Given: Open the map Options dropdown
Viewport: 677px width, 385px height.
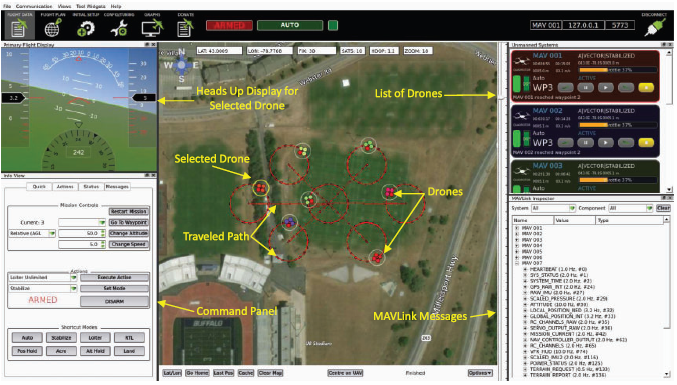Looking at the screenshot, I should 480,373.
